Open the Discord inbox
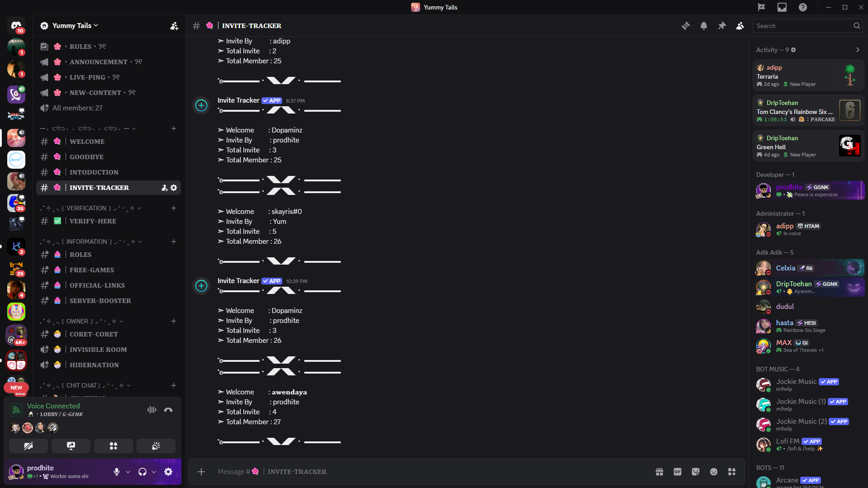 (782, 7)
